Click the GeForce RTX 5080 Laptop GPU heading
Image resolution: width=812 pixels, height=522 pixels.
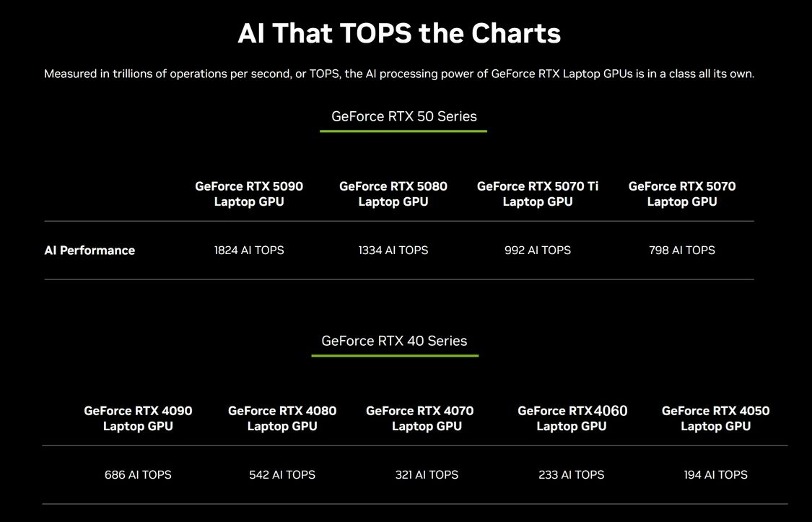pos(393,193)
